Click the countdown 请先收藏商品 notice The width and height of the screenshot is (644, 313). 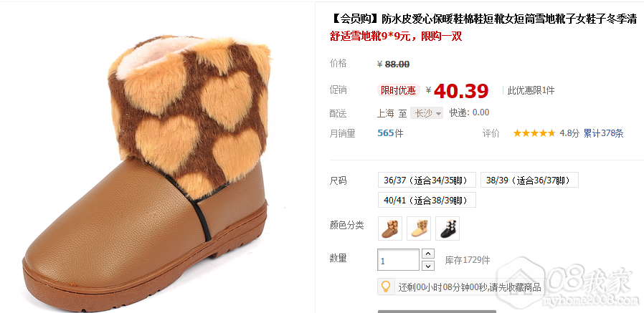[470, 287]
